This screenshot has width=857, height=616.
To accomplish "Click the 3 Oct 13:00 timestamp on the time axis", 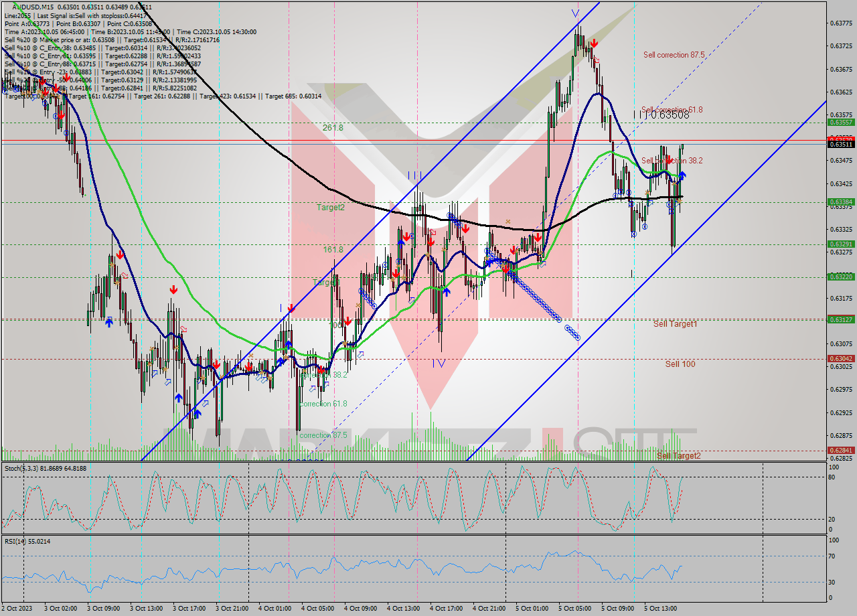I will (x=144, y=609).
